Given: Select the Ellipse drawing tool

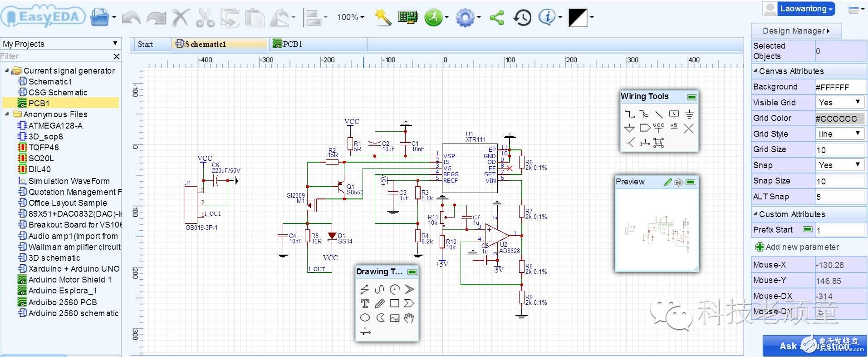Looking at the screenshot, I should pyautogui.click(x=365, y=318).
